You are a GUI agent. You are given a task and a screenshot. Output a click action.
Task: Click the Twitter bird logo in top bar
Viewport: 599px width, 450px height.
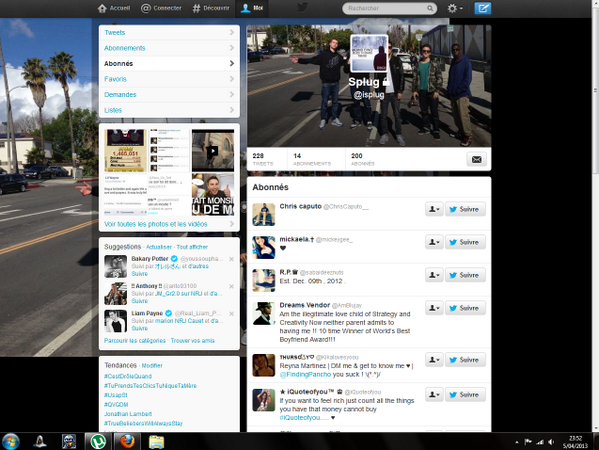pos(303,8)
